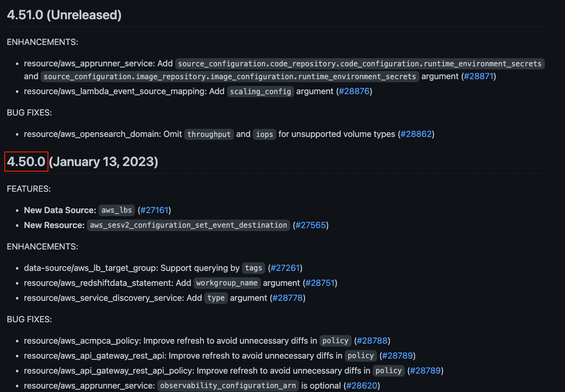Click the FEATURES label under 4.50.0
Screen dimensions: 565x392
pos(29,189)
